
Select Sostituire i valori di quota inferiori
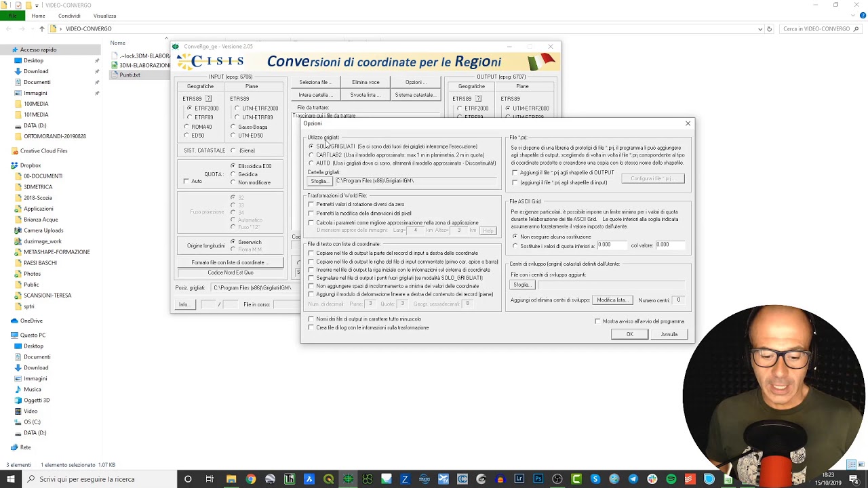coord(515,246)
